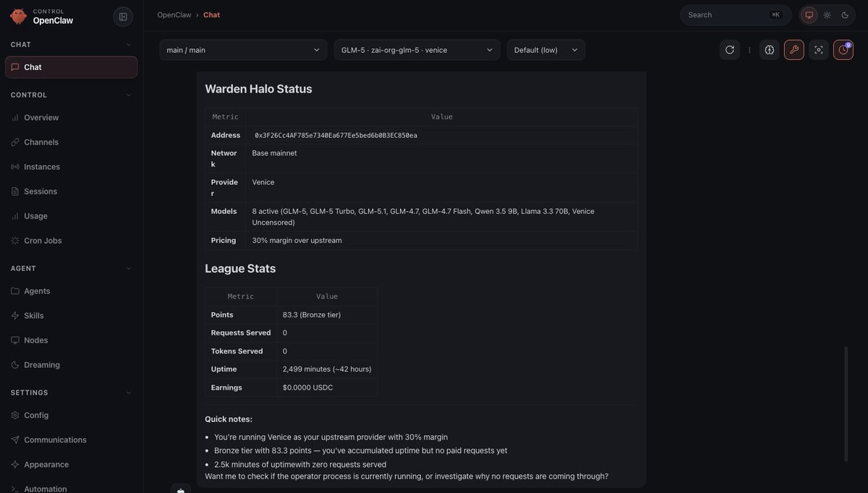The height and width of the screenshot is (493, 868).
Task: Open Instances in the sidebar
Action: pyautogui.click(x=71, y=167)
